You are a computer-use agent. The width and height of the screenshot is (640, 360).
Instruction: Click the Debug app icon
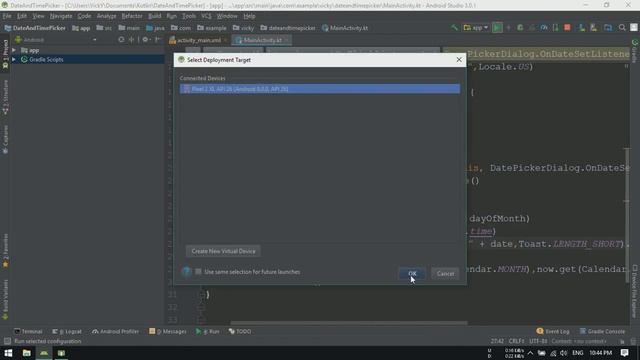[x=520, y=28]
